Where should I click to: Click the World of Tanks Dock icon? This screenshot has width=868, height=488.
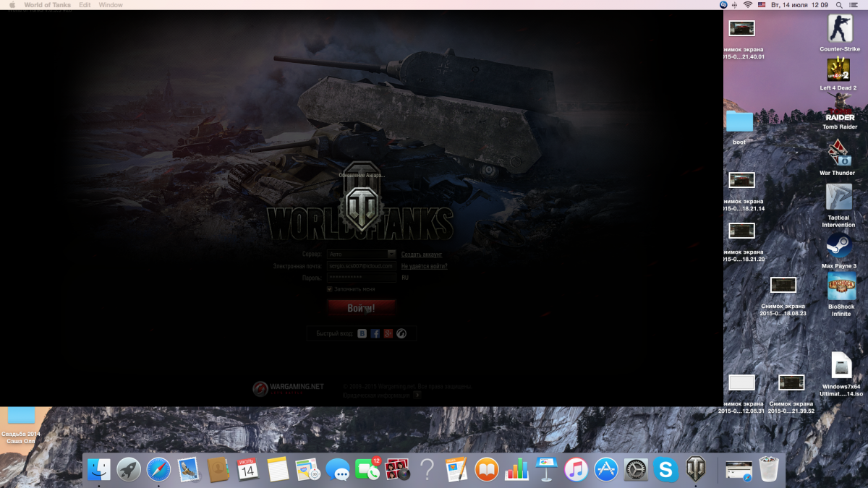point(696,469)
